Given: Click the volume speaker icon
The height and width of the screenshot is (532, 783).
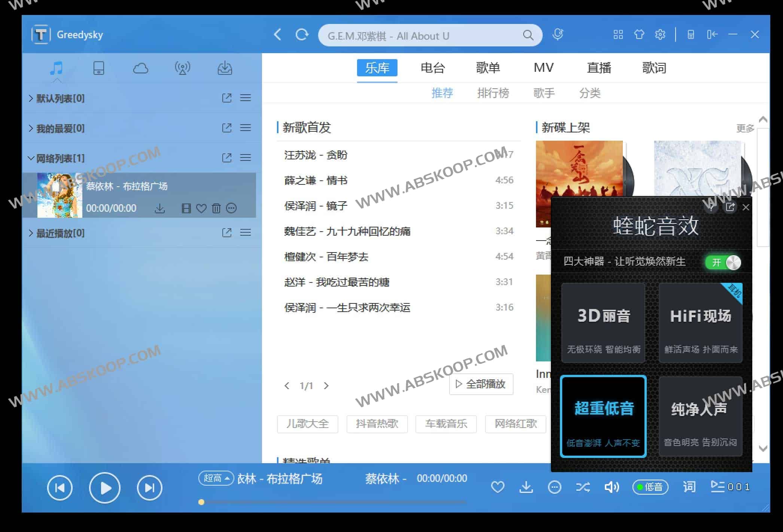Looking at the screenshot, I should coord(611,487).
